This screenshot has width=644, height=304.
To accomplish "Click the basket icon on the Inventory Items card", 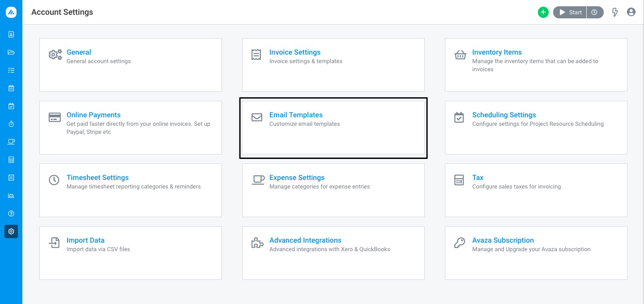I will coord(460,55).
